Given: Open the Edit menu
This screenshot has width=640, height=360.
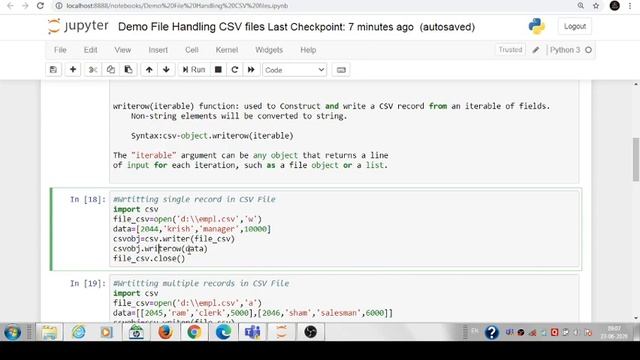Looking at the screenshot, I should coord(90,50).
